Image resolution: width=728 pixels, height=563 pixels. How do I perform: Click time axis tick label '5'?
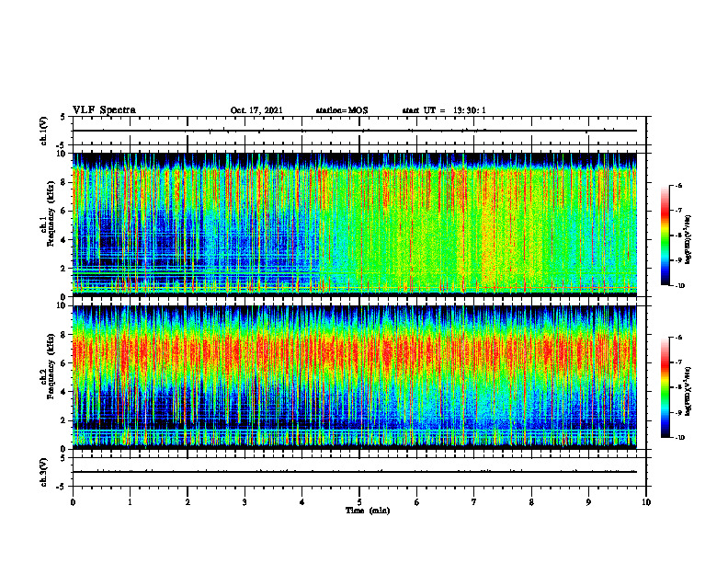click(359, 502)
